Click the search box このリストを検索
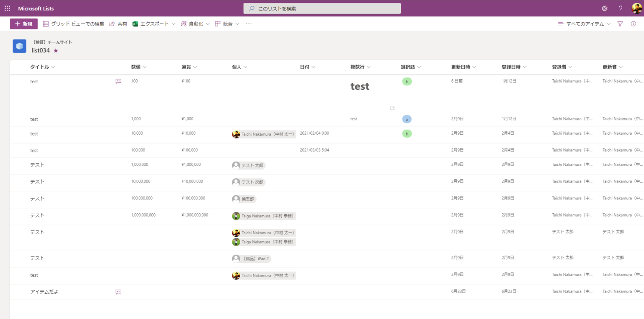The height and width of the screenshot is (319, 644). [322, 8]
